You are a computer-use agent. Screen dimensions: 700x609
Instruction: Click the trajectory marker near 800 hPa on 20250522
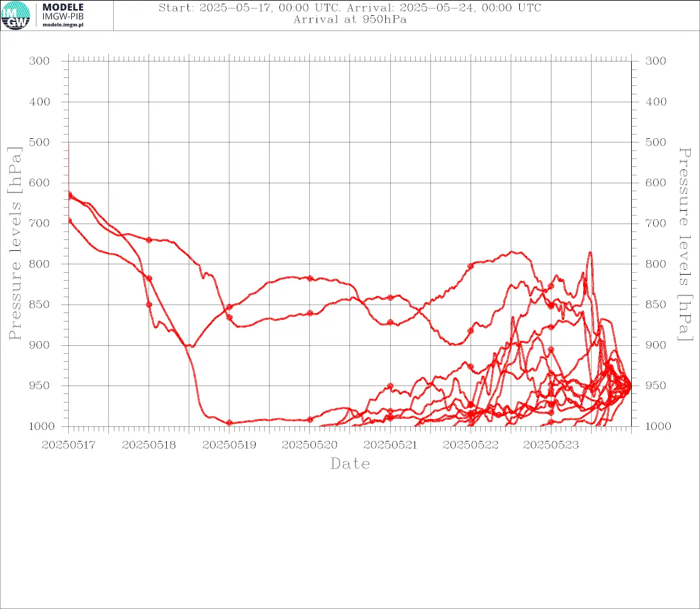(x=471, y=266)
